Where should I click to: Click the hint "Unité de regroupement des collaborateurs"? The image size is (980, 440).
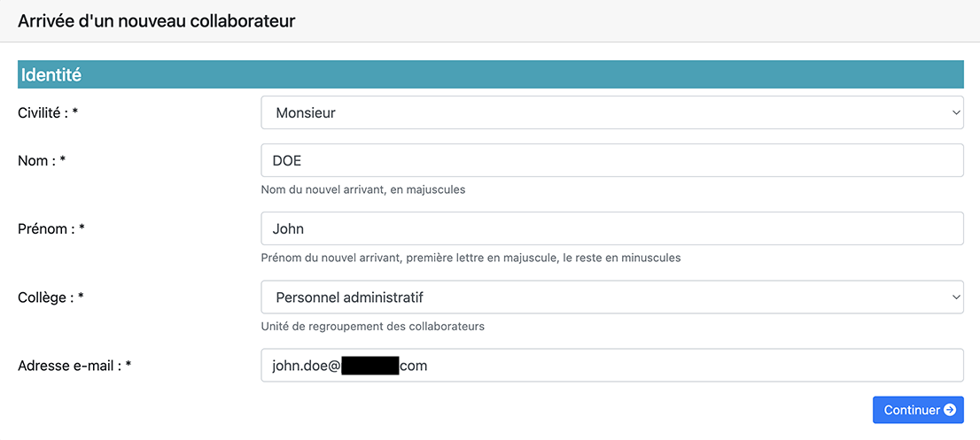[x=372, y=326]
